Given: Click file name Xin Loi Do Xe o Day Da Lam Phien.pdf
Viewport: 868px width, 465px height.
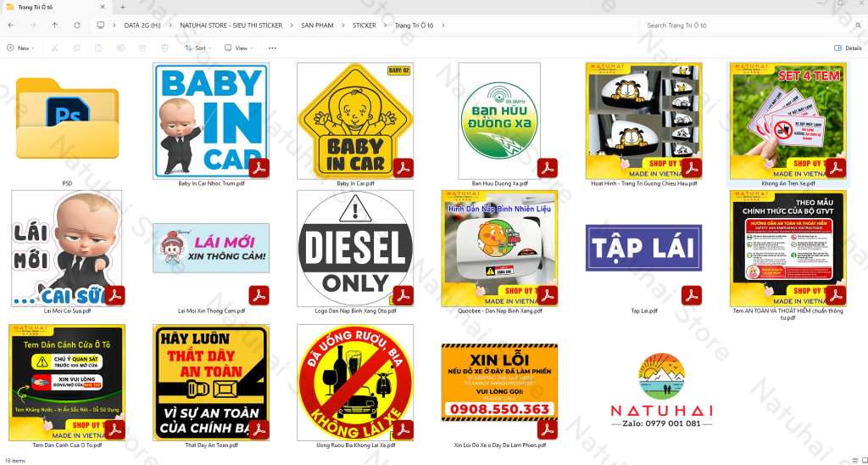Looking at the screenshot, I should (499, 445).
